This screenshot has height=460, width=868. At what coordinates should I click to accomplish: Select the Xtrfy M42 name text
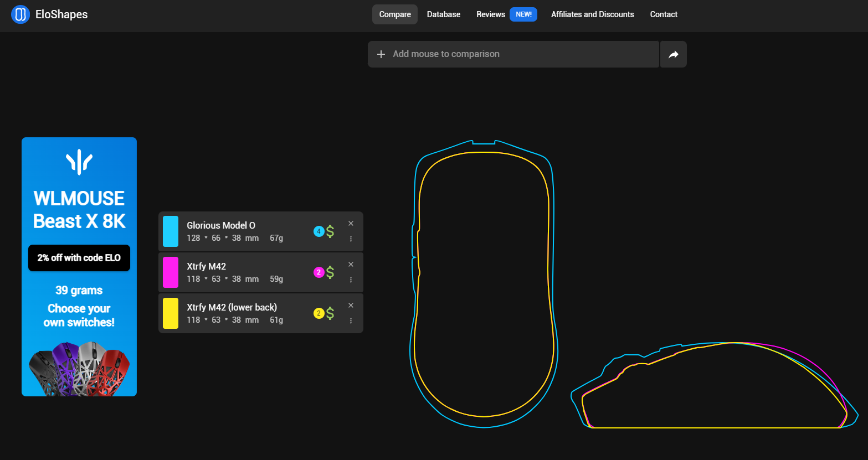tap(206, 266)
